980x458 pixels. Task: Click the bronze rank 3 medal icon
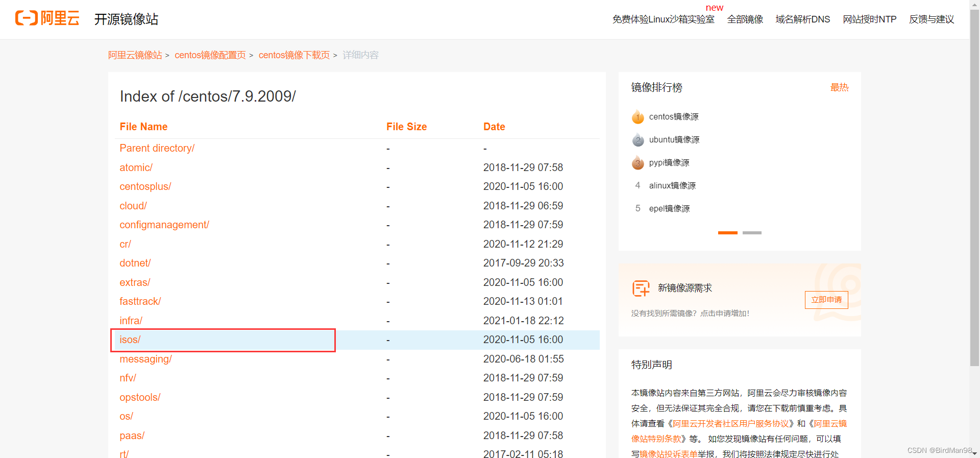click(x=638, y=163)
